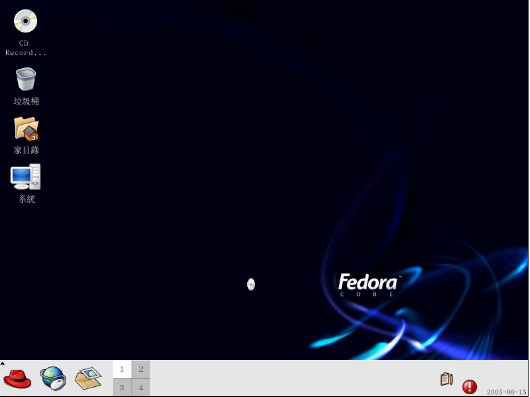Switch to workspace 3 in pager

click(x=122, y=387)
